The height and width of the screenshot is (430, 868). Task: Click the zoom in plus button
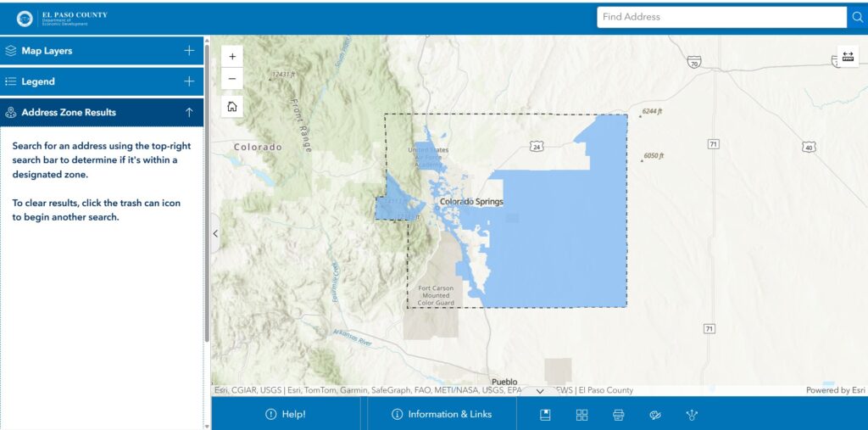pos(231,56)
